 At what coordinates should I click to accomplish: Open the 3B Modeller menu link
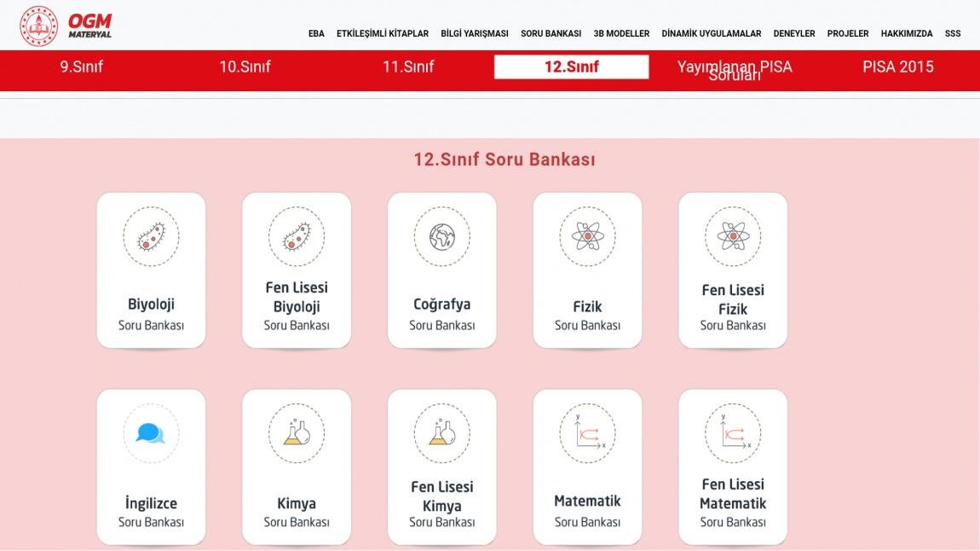[x=621, y=34]
